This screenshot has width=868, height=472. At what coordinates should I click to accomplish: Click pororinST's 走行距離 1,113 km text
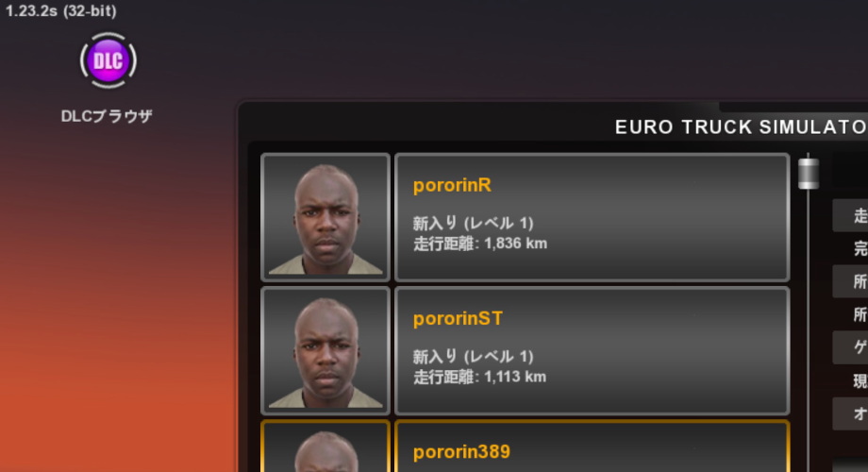point(479,378)
